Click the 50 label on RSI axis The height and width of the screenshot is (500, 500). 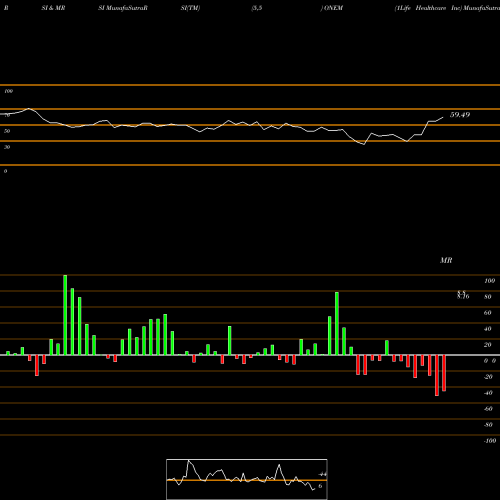pyautogui.click(x=7, y=131)
